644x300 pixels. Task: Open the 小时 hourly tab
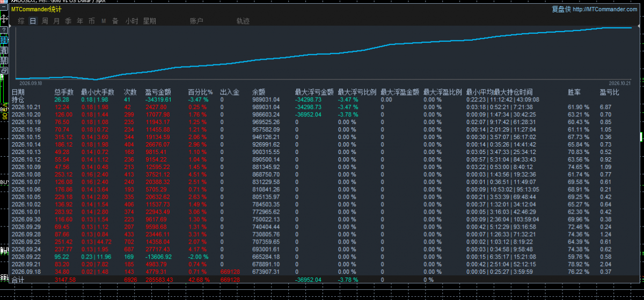(132, 21)
